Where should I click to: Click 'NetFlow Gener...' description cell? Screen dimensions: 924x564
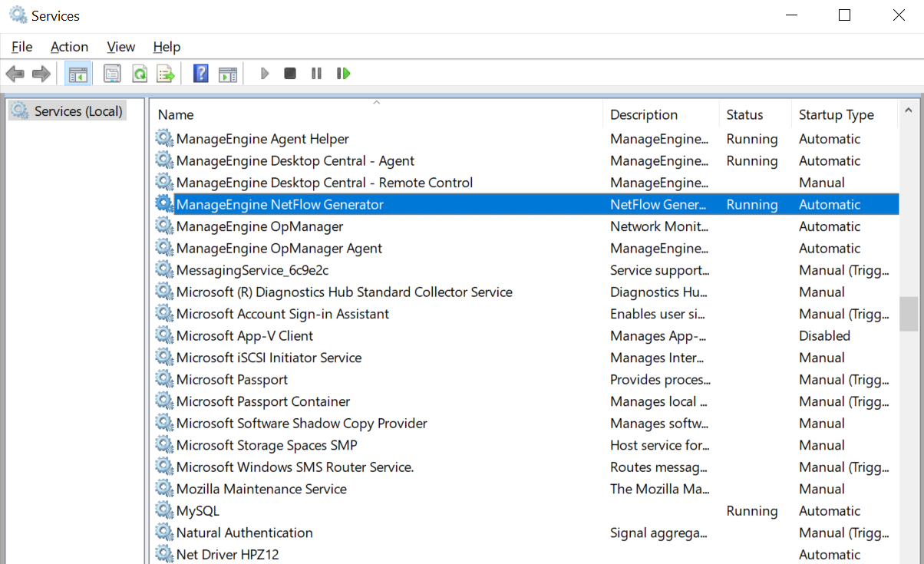659,204
